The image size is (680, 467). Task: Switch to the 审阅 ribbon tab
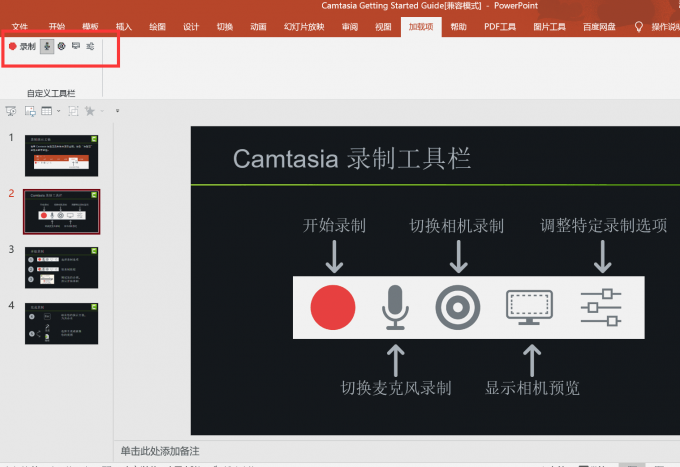[350, 27]
